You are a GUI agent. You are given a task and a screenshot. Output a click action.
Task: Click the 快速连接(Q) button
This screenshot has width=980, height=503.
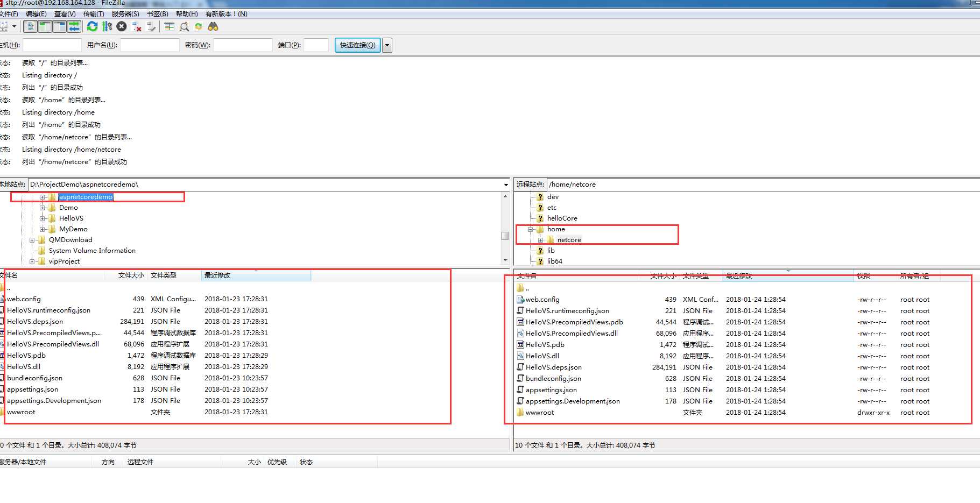coord(357,45)
